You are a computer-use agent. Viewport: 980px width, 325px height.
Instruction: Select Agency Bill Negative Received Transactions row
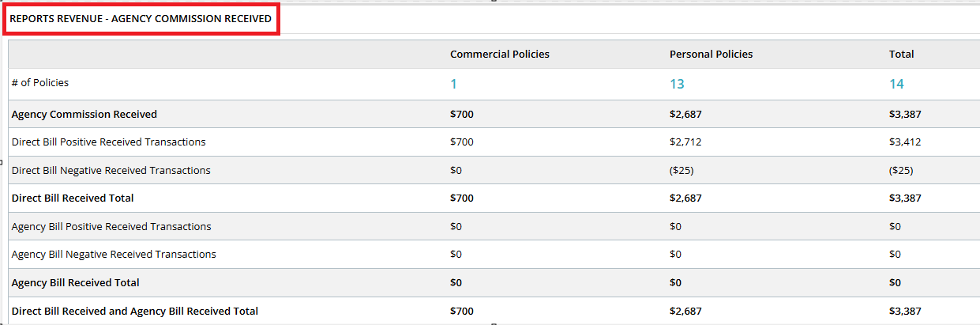pyautogui.click(x=494, y=255)
